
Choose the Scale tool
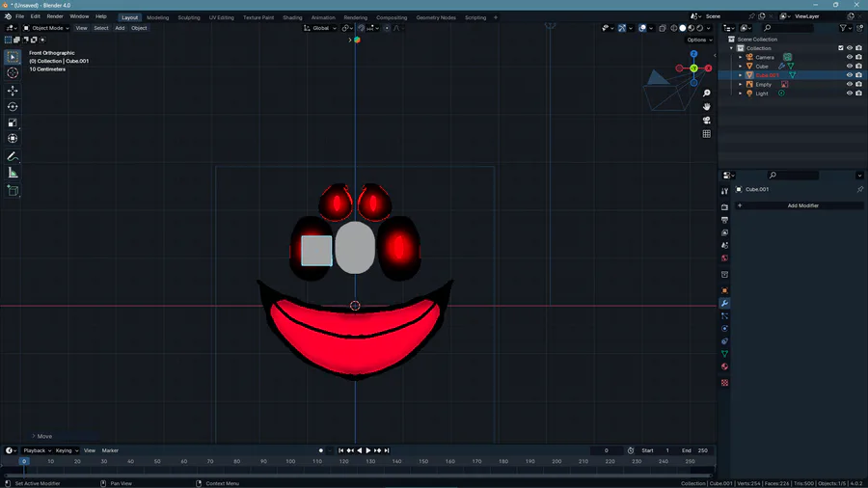click(x=13, y=123)
